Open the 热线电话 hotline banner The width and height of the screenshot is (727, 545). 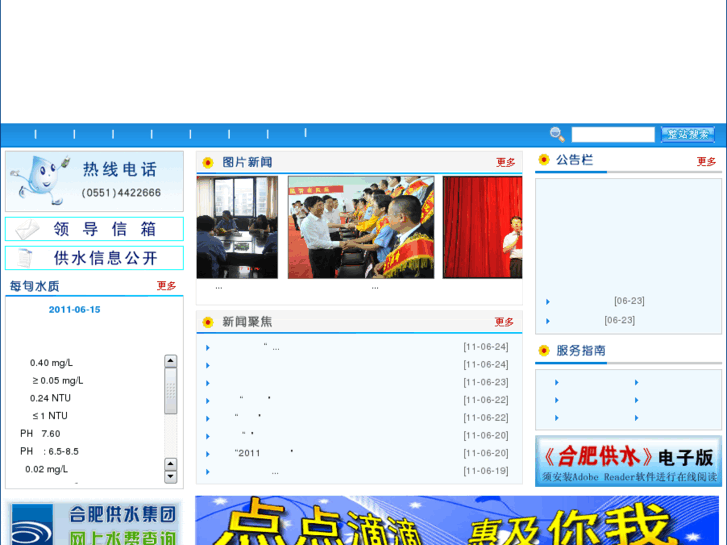pos(94,181)
